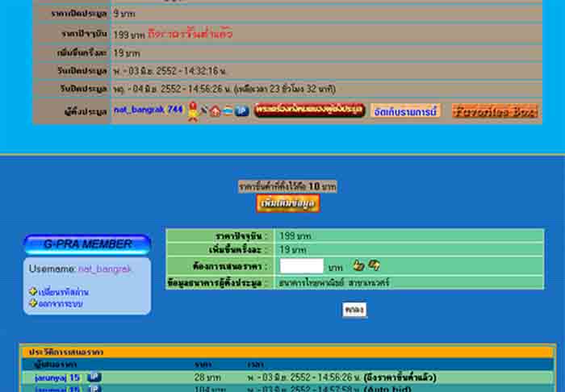Image resolution: width=565 pixels, height=392 pixels.
Task: Open the Favorites Box button
Action: tap(494, 111)
